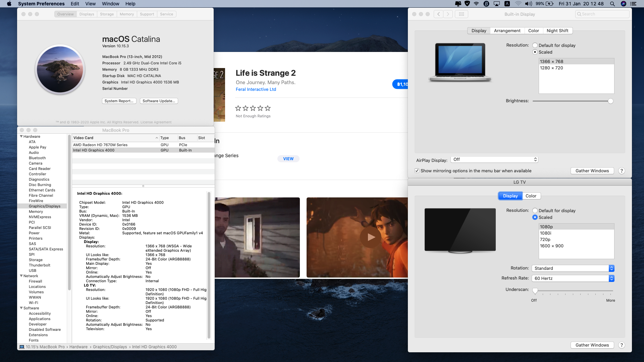Open the Arrangement tab in the Built-in Display window
The width and height of the screenshot is (644, 362).
[507, 31]
